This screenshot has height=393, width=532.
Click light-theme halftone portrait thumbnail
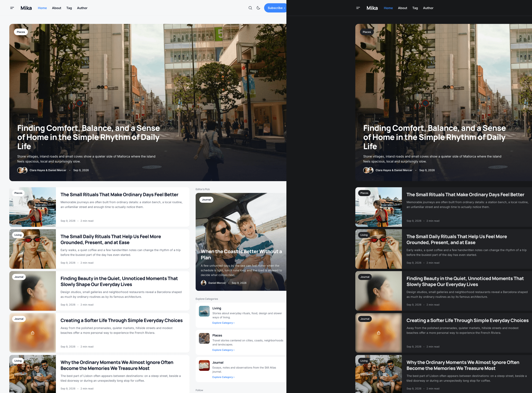click(33, 291)
